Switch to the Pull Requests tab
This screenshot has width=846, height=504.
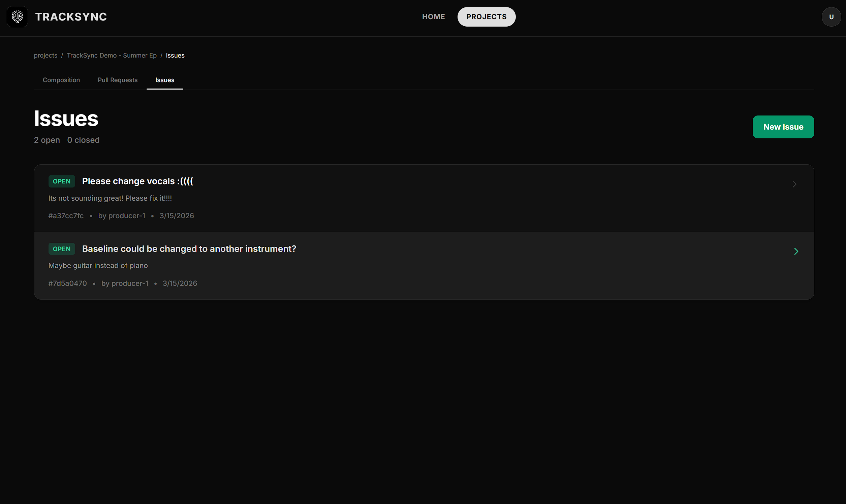pos(118,80)
